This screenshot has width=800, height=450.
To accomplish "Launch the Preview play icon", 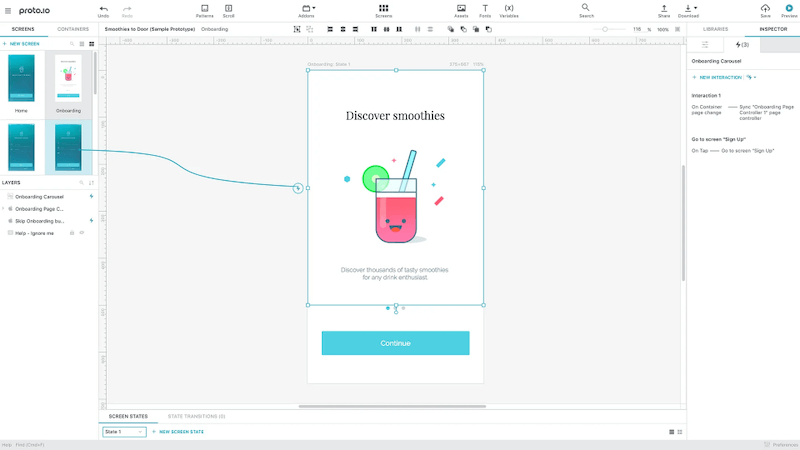I will point(789,8).
